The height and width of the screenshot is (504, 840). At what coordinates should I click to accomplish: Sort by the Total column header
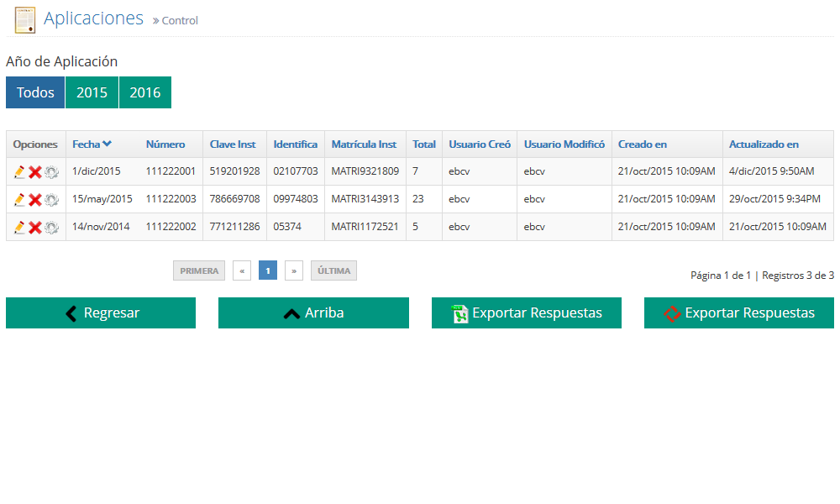pos(424,144)
